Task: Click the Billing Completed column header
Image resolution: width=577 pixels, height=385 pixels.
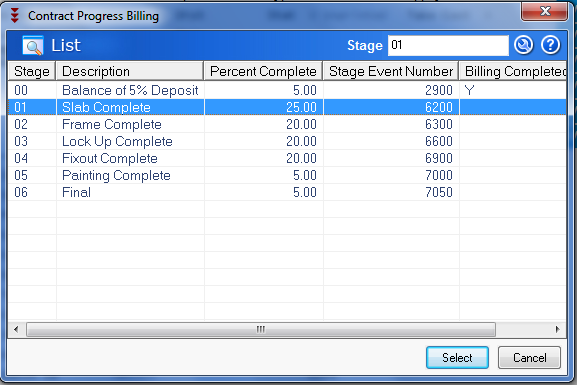Action: tap(513, 71)
